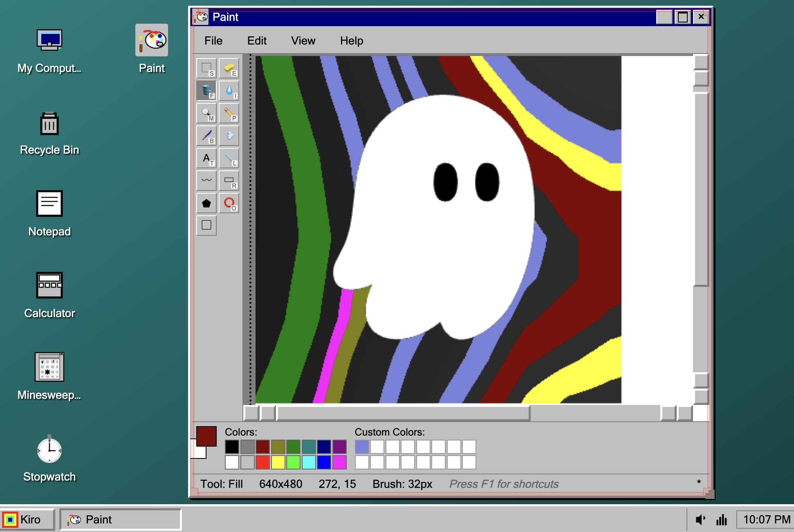Select the Airbrush spray tool
Viewport: 794px width, 532px height.
[229, 136]
